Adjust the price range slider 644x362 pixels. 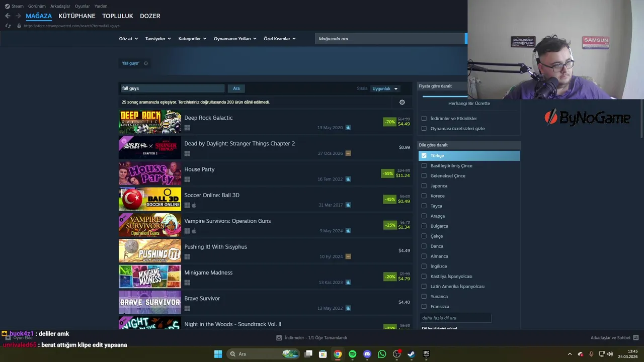pyautogui.click(x=445, y=96)
